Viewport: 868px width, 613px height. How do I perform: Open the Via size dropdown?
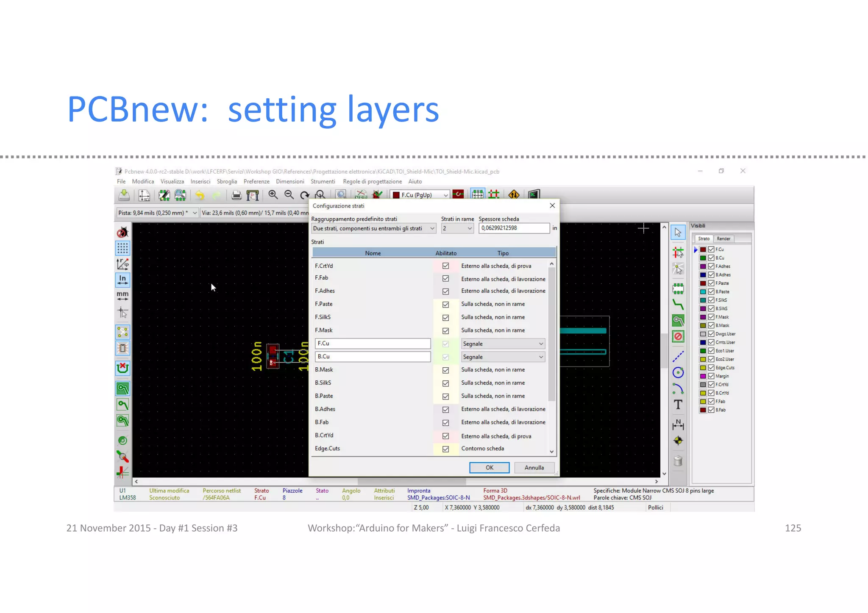coord(255,213)
